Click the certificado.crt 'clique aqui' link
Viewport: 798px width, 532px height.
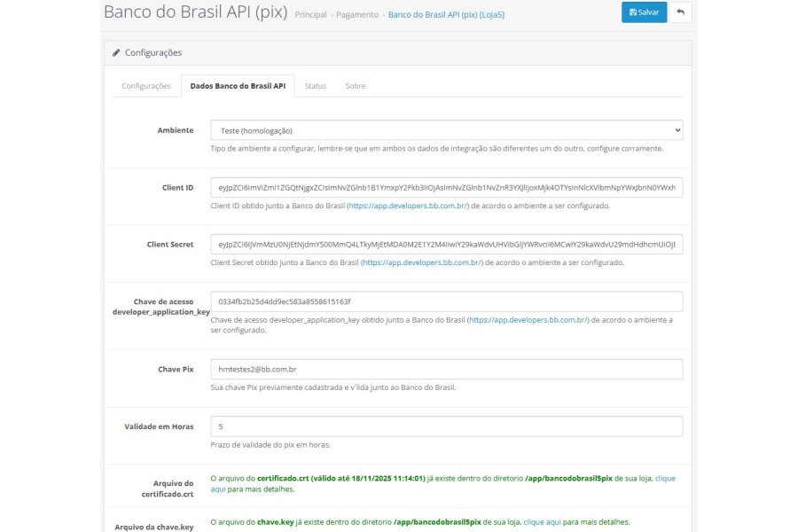pos(665,479)
